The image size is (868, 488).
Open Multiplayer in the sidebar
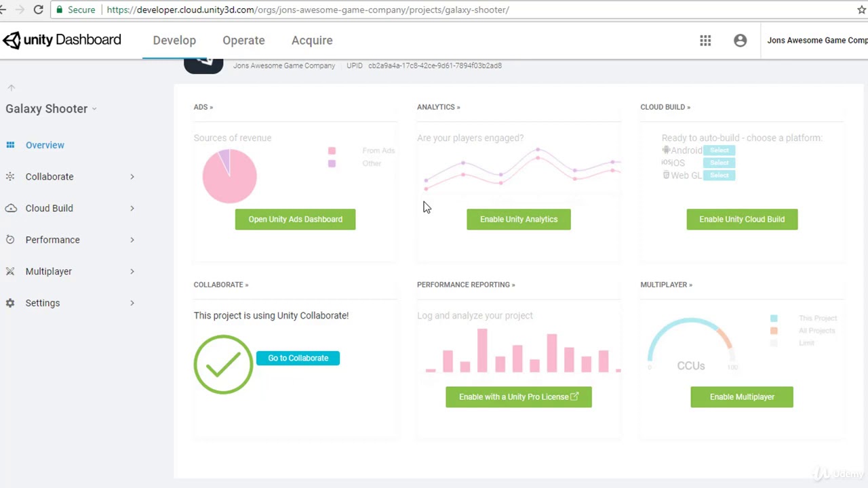point(48,272)
